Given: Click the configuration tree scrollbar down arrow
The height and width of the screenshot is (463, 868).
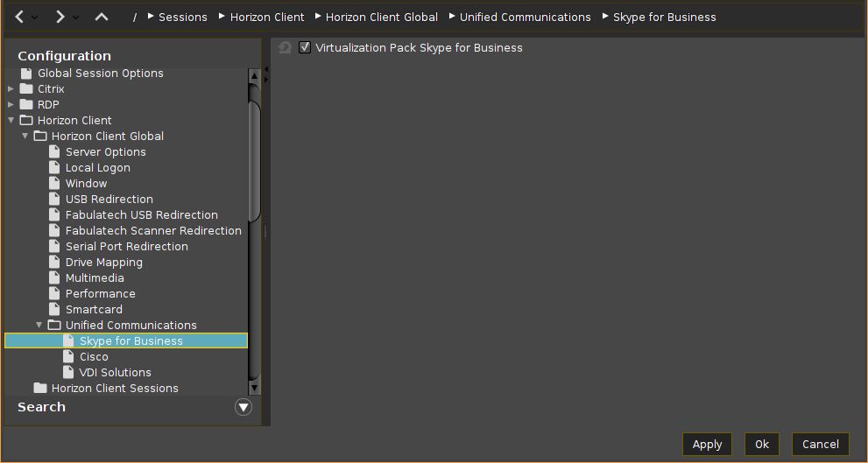Looking at the screenshot, I should pyautogui.click(x=254, y=388).
